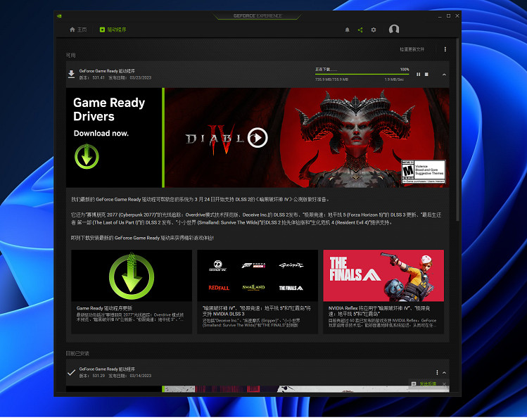527x420 pixels.
Task: Collapse the installed driver 531.29 section
Action: pyautogui.click(x=444, y=372)
